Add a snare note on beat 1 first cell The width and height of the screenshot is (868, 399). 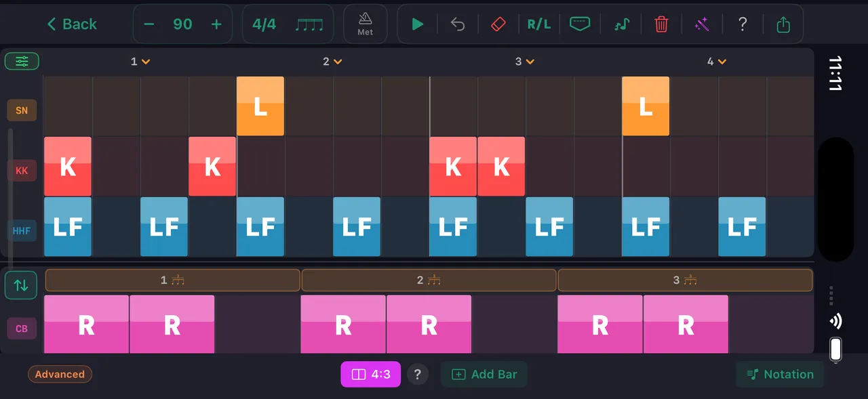click(x=68, y=106)
